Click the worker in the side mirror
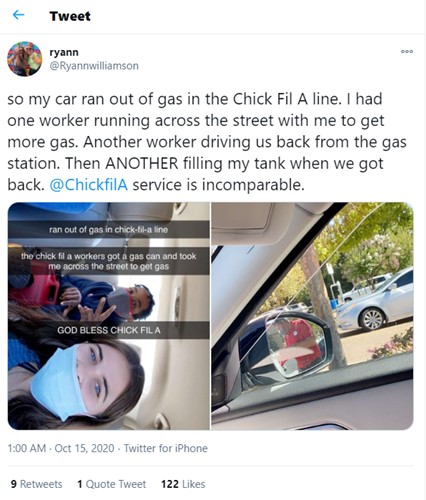 298,345
